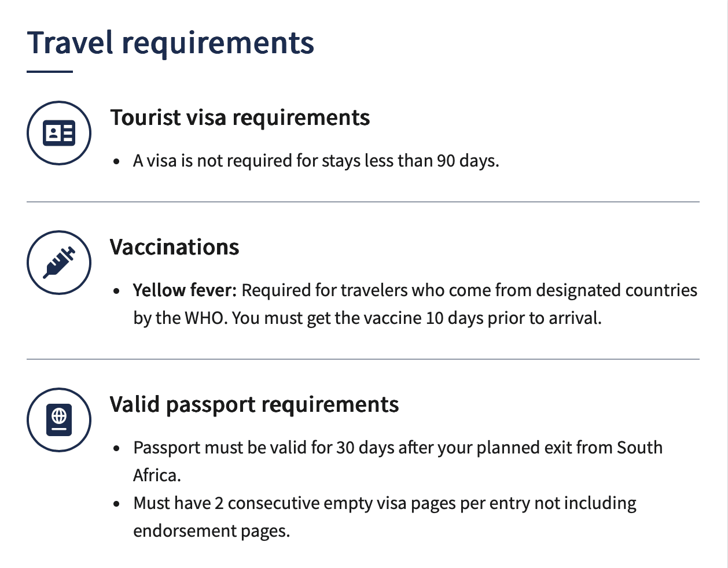Screen dimensions: 728x568
Task: Click the line about 2 consecutive empty visa pages
Action: point(385,503)
